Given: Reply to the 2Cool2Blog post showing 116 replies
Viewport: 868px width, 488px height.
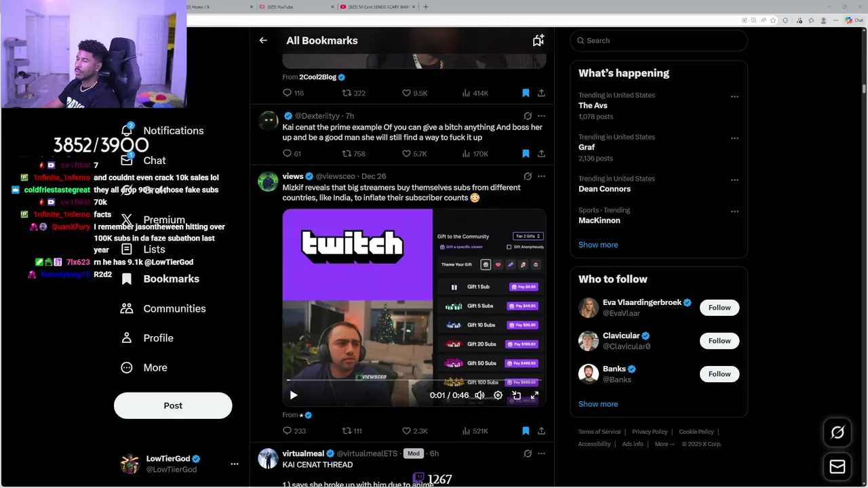Looking at the screenshot, I should point(287,93).
